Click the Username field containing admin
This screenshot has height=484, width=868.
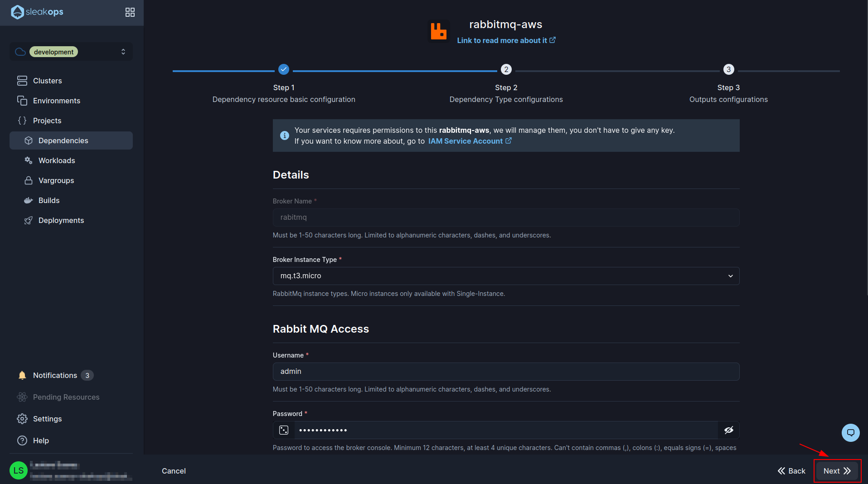[506, 372]
